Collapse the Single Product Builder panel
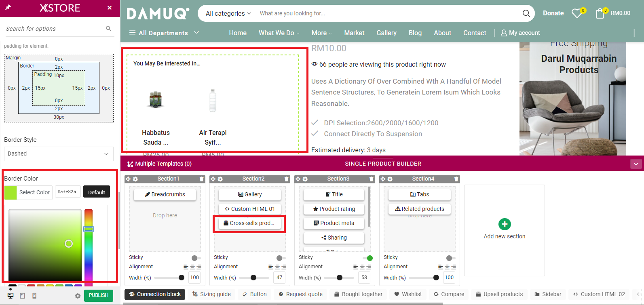The height and width of the screenshot is (305, 644). click(x=636, y=164)
